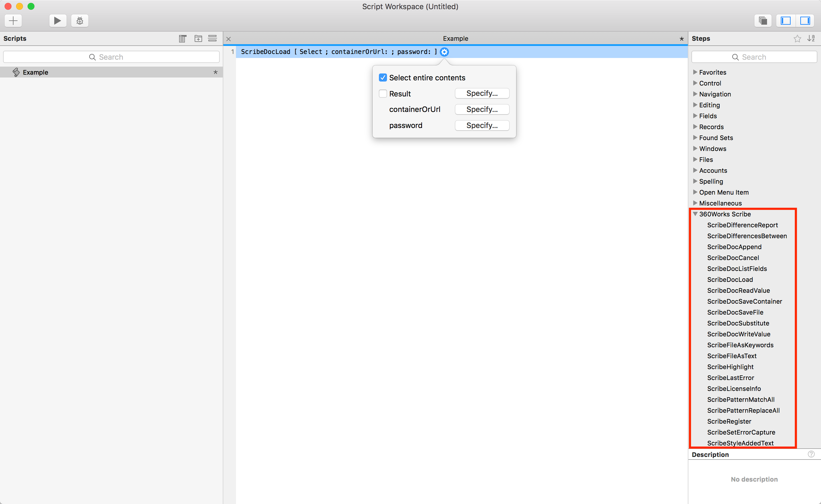Select ScribeDocListFields step

pyautogui.click(x=737, y=269)
